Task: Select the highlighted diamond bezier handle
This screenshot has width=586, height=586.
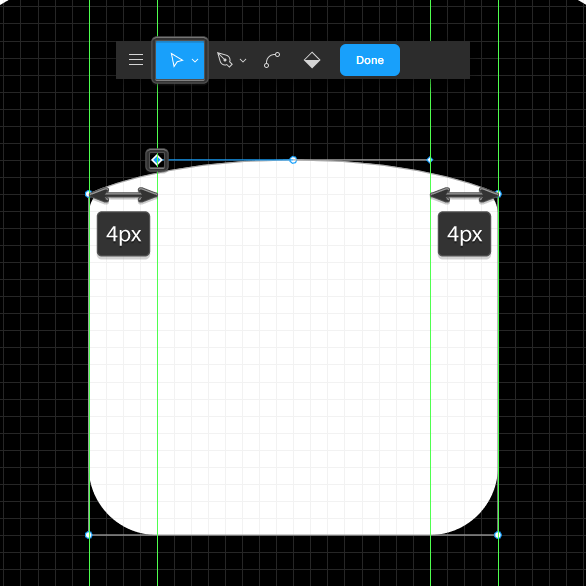Action: click(157, 160)
